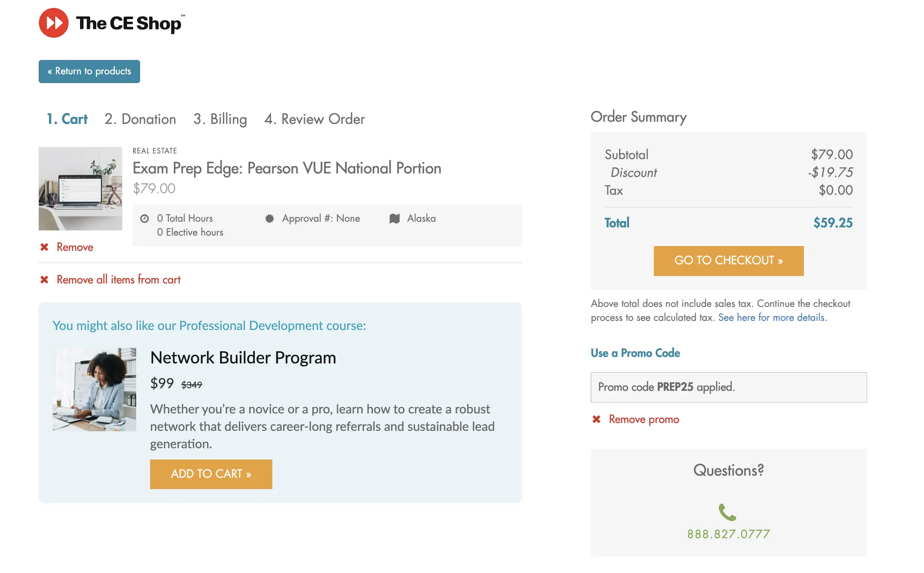Viewport: 924px width, 573px height.
Task: Jump to Review Order step
Action: tap(315, 119)
